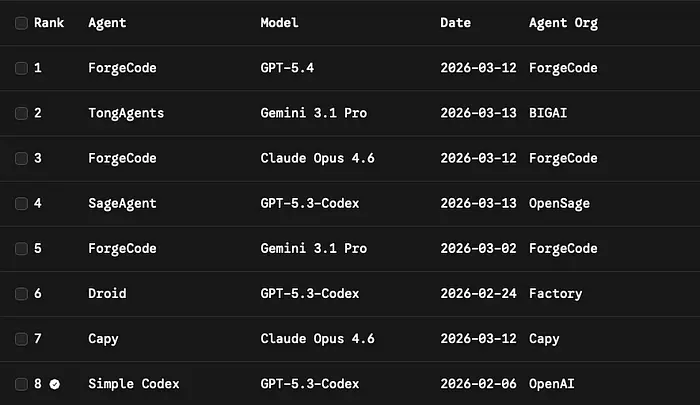Click the Model column header
This screenshot has height=405, width=700.
click(x=279, y=23)
